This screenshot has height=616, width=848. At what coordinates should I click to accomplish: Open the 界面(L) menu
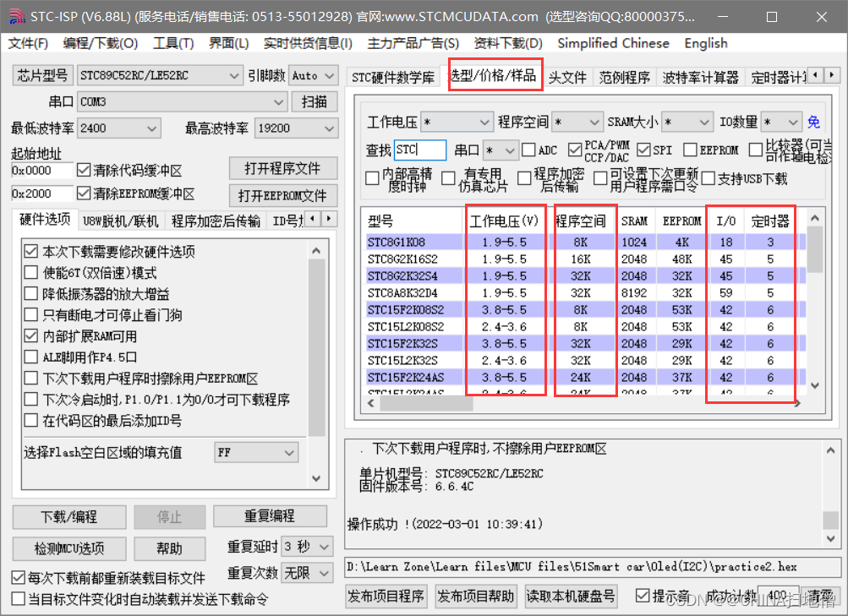tap(229, 43)
